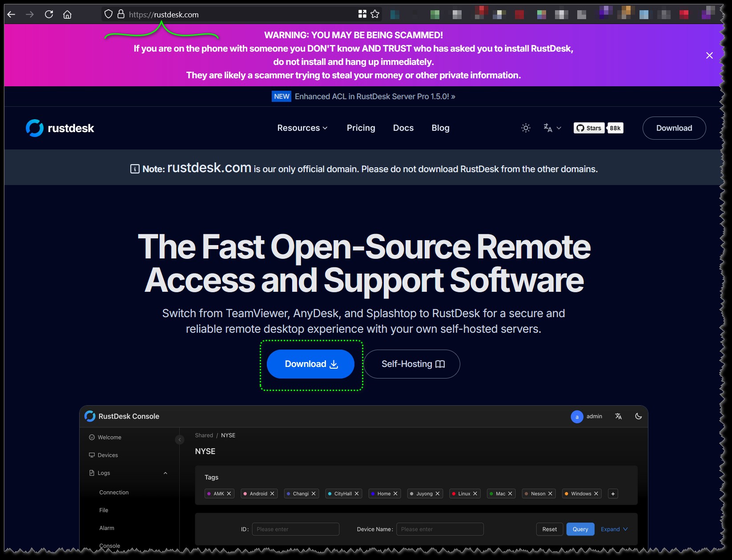Click the admin avatar in the console header
Image resolution: width=732 pixels, height=560 pixels.
tap(577, 417)
